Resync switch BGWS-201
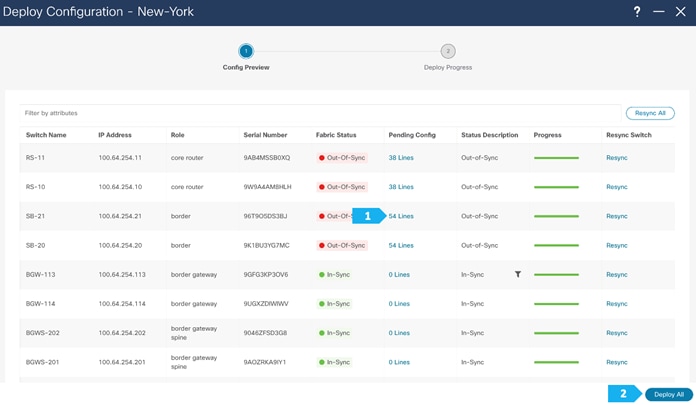The width and height of the screenshot is (696, 405). (x=617, y=362)
